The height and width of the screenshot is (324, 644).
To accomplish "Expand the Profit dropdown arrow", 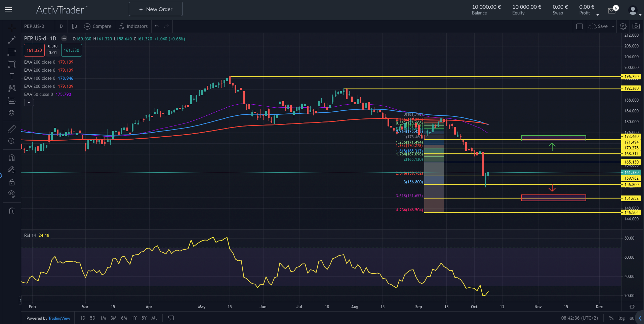I will coord(597,15).
